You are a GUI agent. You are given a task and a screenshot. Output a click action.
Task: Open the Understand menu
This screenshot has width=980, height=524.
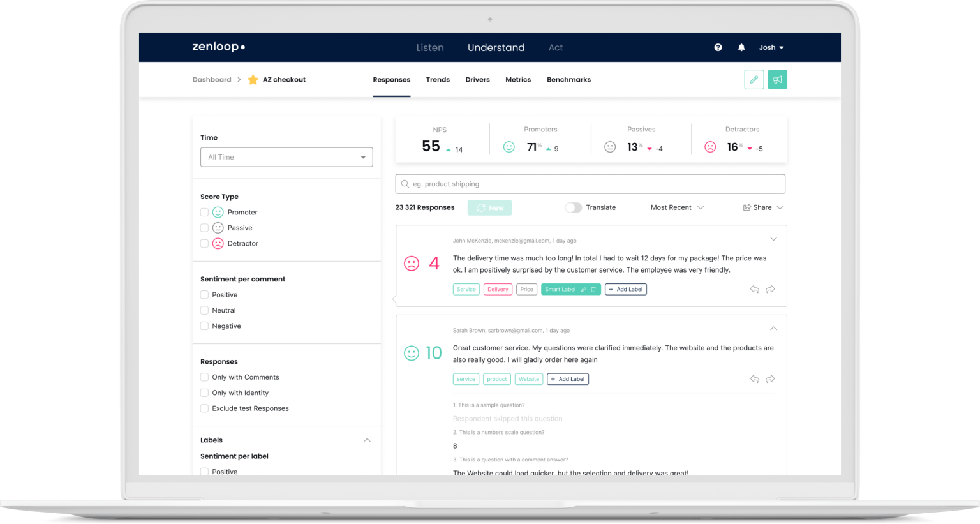coord(496,47)
